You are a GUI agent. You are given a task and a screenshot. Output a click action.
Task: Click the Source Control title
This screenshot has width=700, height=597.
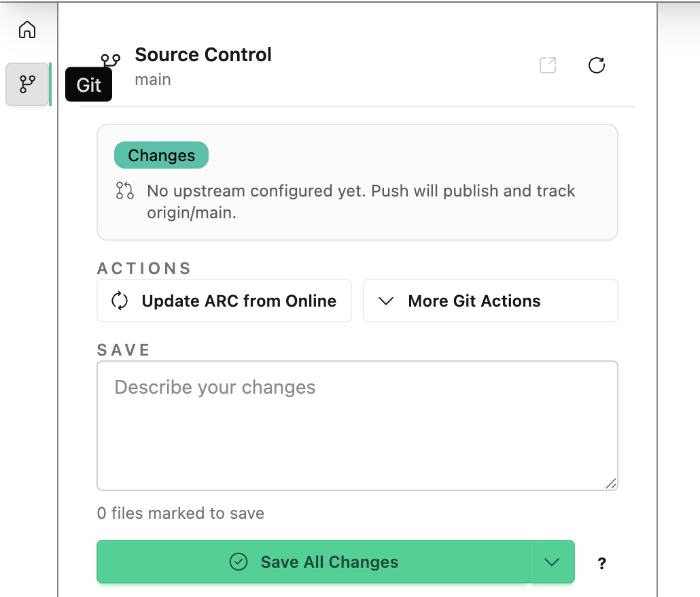[203, 55]
